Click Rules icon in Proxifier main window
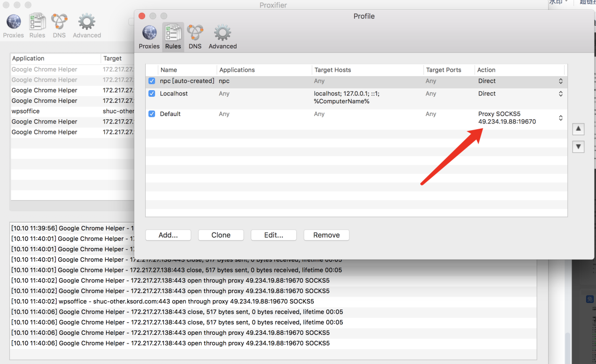The width and height of the screenshot is (596, 364). [x=37, y=26]
